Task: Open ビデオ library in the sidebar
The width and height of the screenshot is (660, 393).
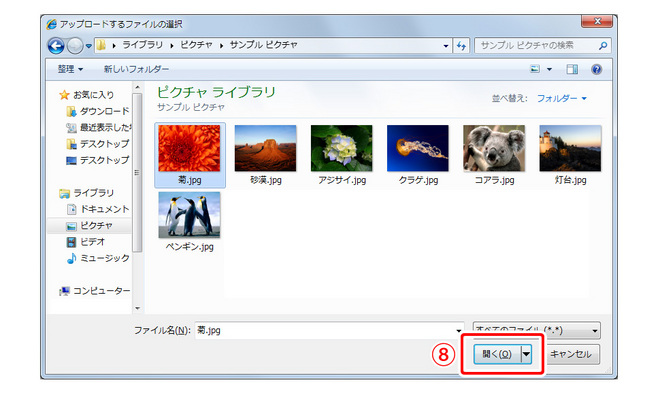Action: coord(86,242)
